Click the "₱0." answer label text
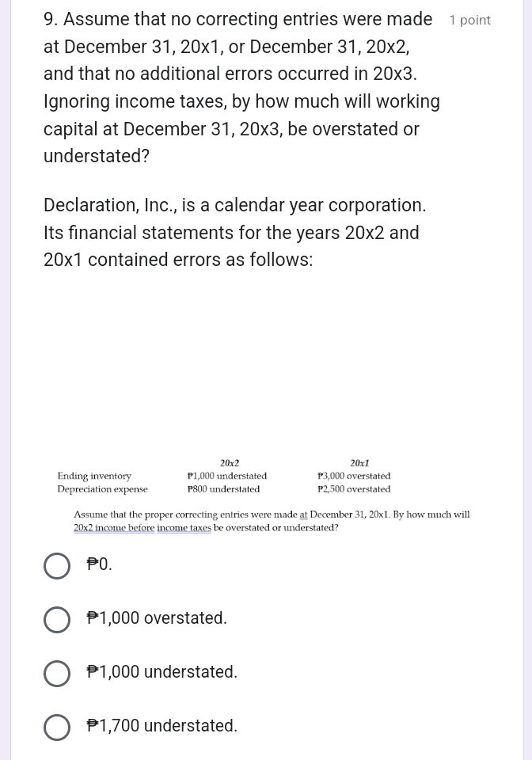The image size is (532, 760). pos(100,564)
